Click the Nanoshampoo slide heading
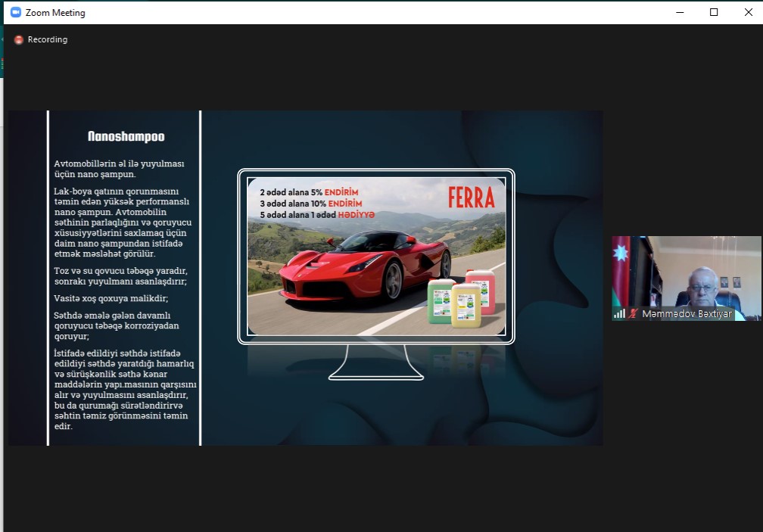Viewport: 763px width, 532px height. tap(126, 137)
